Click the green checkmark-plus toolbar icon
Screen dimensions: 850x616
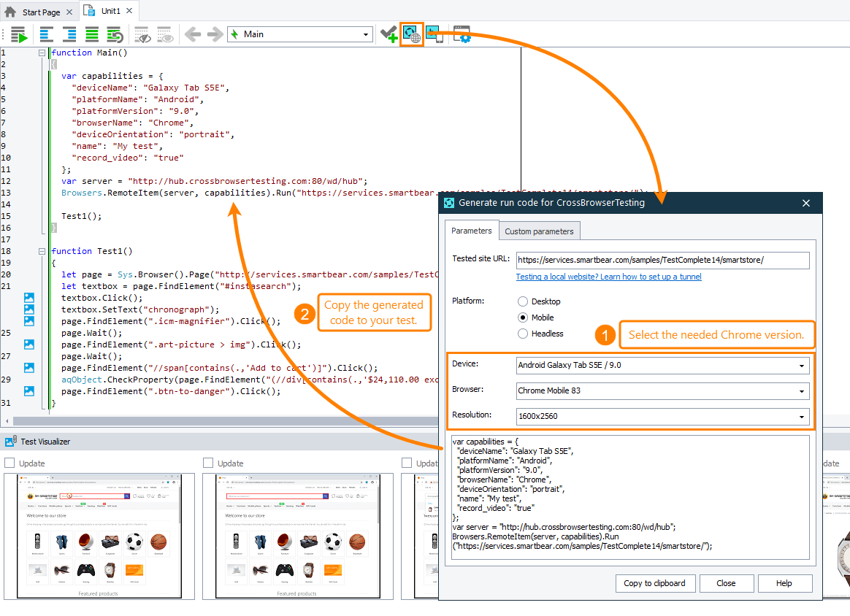[388, 34]
